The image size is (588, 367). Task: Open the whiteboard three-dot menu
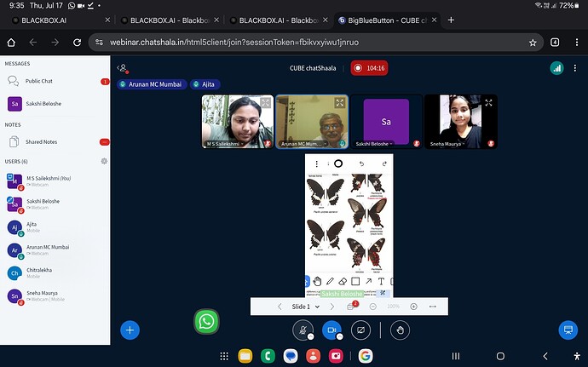click(x=316, y=163)
